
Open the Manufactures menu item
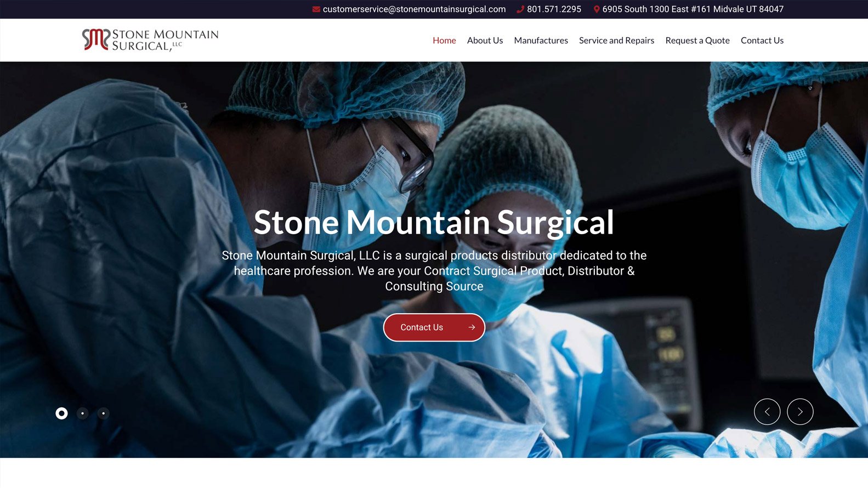click(x=541, y=41)
